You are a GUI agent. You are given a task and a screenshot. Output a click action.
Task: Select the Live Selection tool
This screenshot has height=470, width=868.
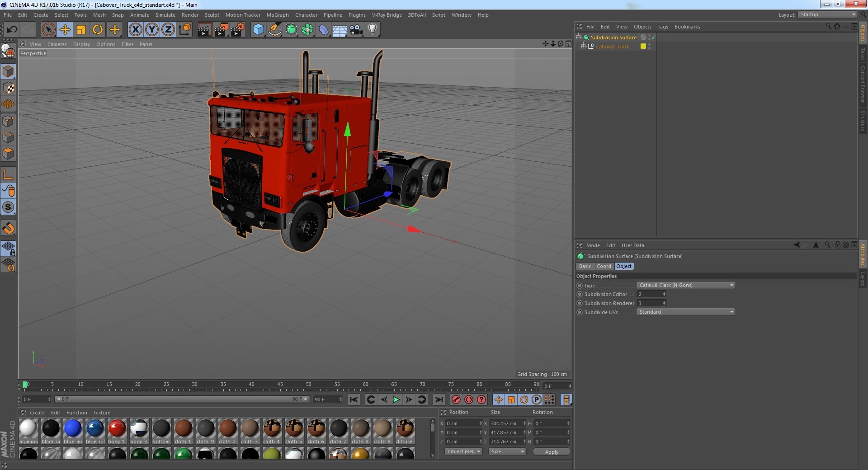pos(48,30)
